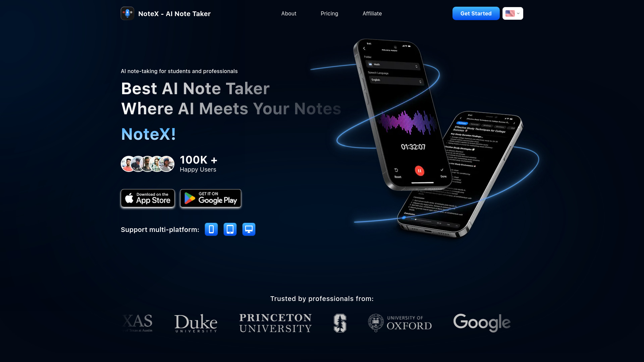The width and height of the screenshot is (644, 362).
Task: Click the Google trusted professionals logo
Action: click(x=482, y=323)
